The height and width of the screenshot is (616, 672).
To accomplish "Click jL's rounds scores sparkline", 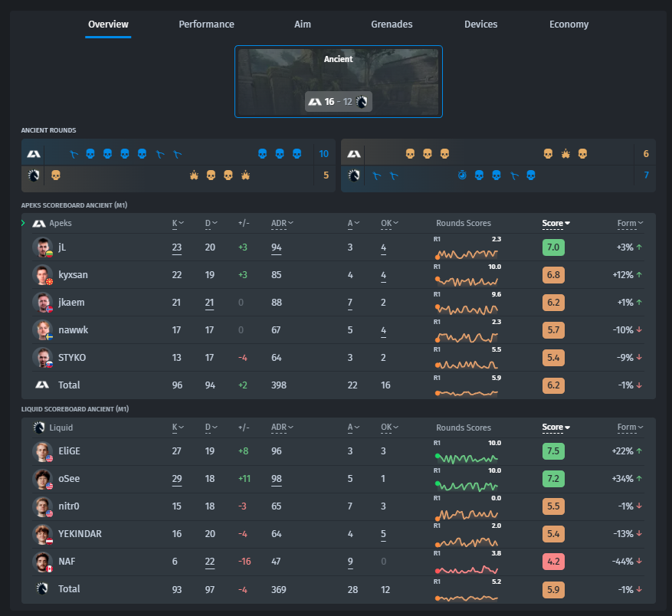I will 467,254.
